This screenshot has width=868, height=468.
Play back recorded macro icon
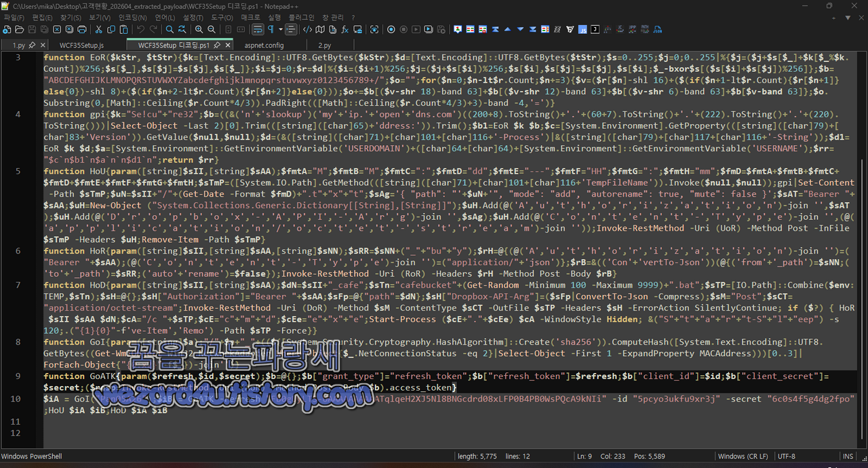click(416, 29)
